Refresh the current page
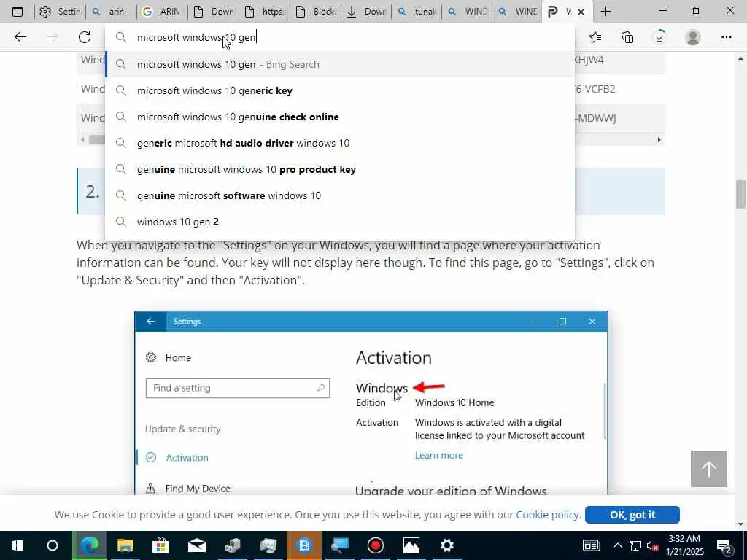Viewport: 747px width, 560px height. coord(85,37)
